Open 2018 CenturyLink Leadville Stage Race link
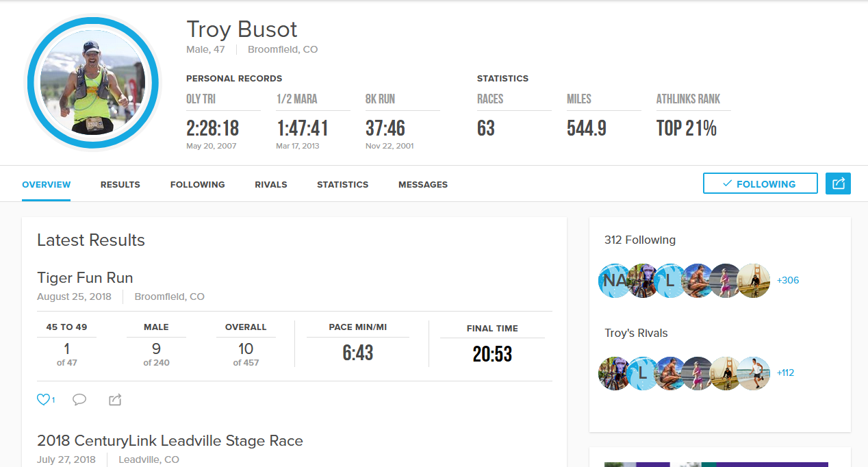 point(170,441)
